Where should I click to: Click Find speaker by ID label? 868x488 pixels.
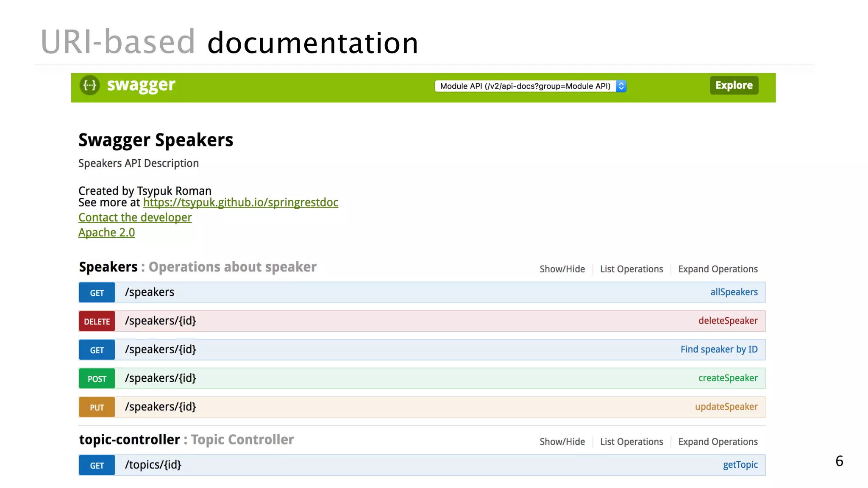pyautogui.click(x=719, y=349)
